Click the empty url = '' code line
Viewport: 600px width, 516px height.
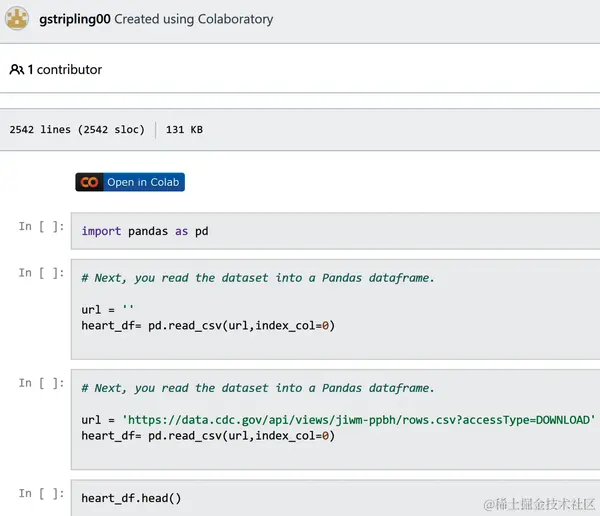coord(108,309)
